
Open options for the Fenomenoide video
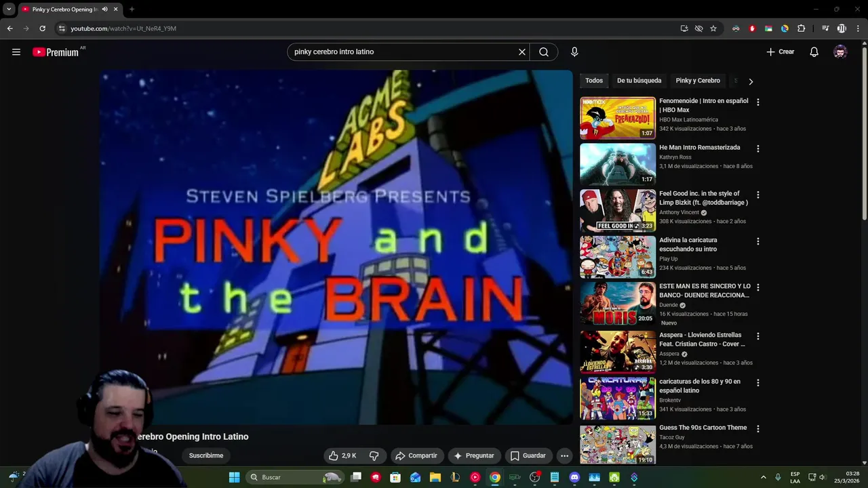(x=758, y=102)
